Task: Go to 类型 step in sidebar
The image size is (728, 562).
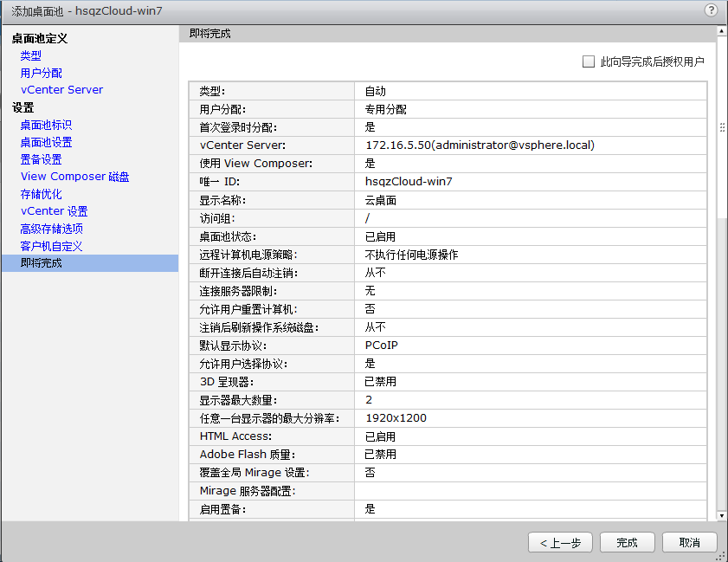Action: (30, 55)
